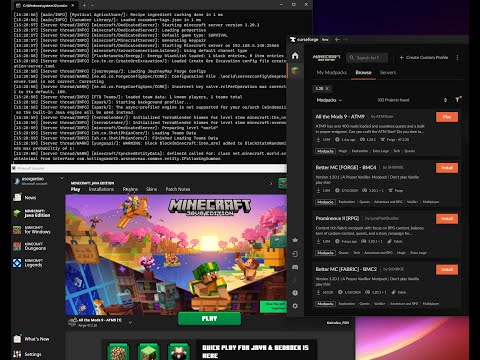Open the three-dot menu beside Create Custom Profile

457,57
